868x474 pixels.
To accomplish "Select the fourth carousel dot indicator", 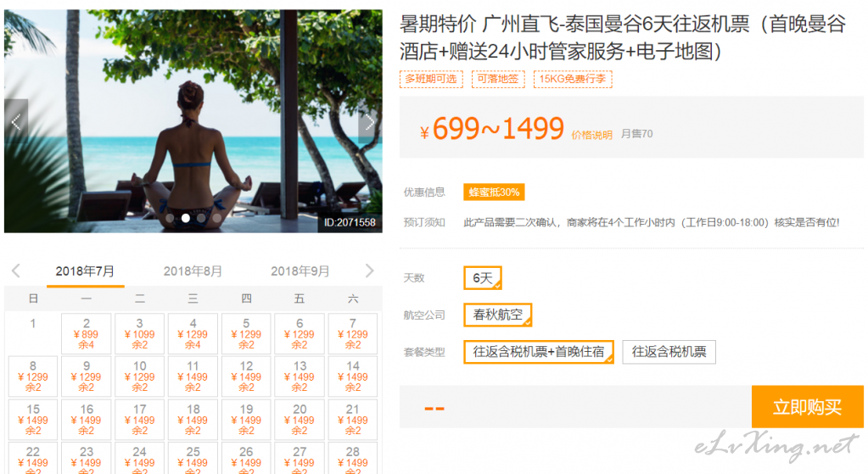I will pyautogui.click(x=217, y=218).
